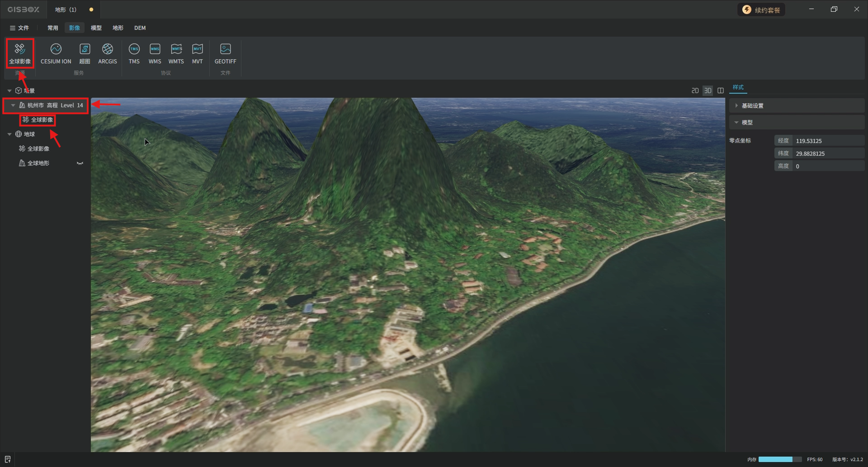Image resolution: width=868 pixels, height=467 pixels.
Task: Click the TMS protocol icon
Action: (x=134, y=53)
